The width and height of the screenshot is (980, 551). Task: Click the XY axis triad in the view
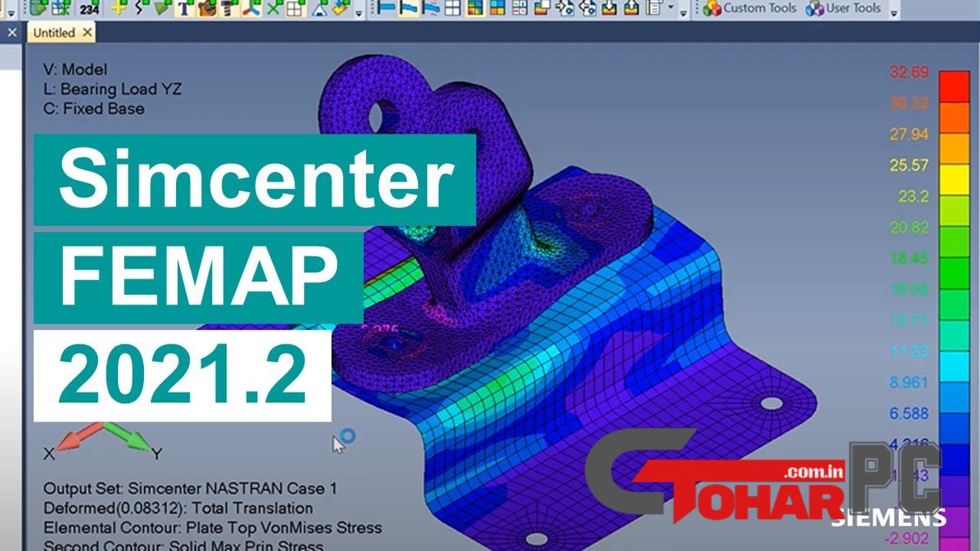tap(103, 441)
